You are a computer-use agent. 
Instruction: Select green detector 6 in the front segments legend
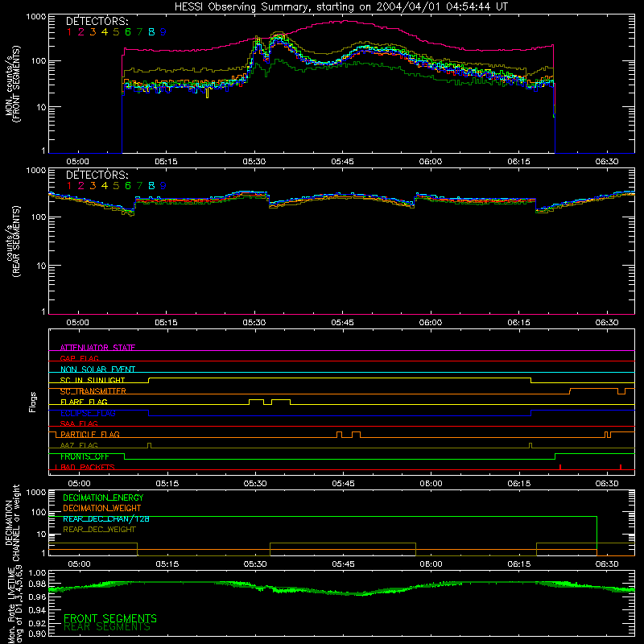point(128,32)
